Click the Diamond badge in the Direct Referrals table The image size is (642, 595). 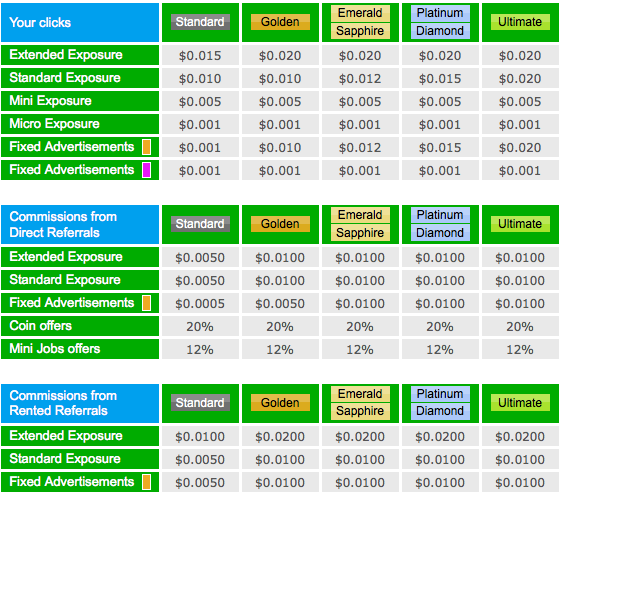pos(440,233)
